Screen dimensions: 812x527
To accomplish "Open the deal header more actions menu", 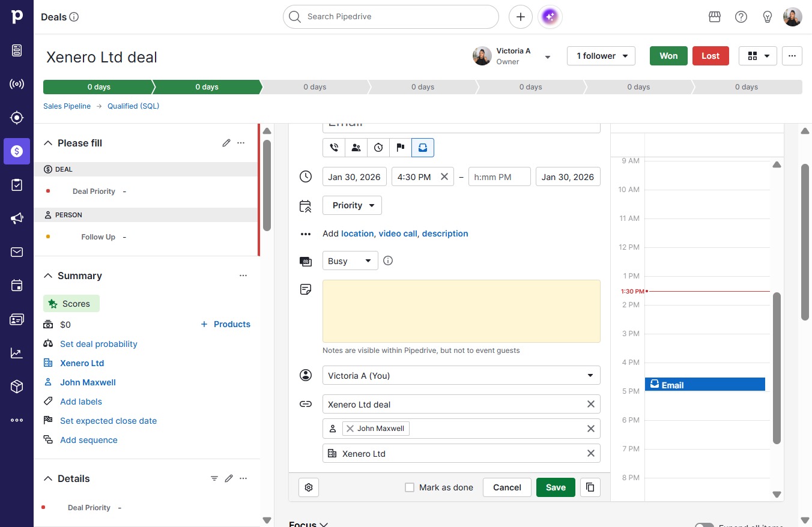I will tap(792, 56).
